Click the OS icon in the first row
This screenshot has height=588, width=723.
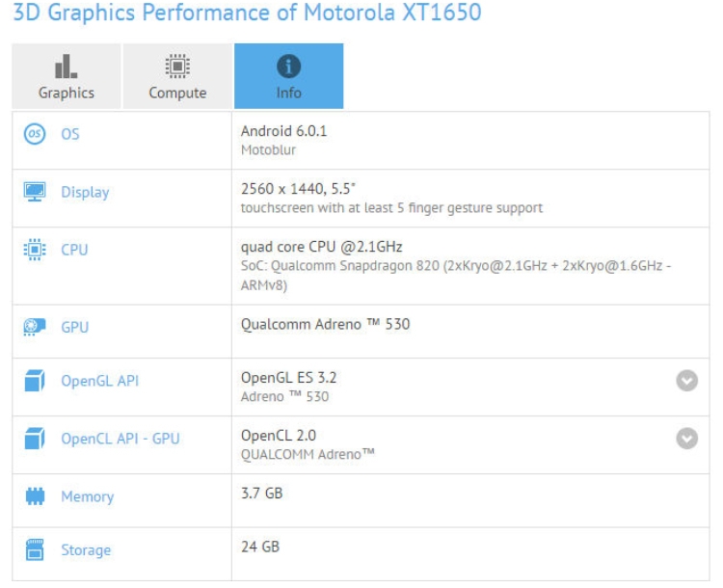(32, 134)
